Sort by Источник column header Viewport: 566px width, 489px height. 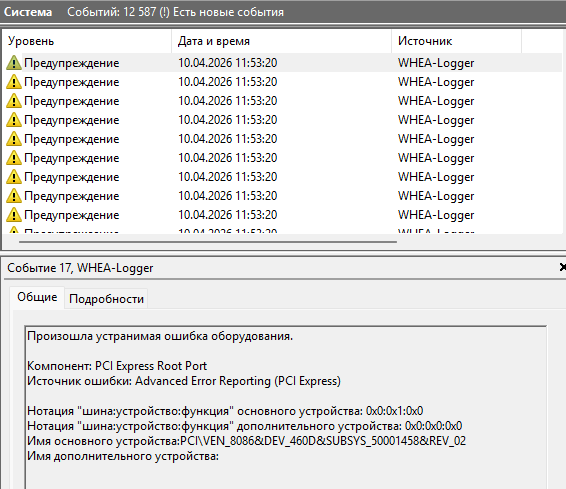[x=457, y=41]
